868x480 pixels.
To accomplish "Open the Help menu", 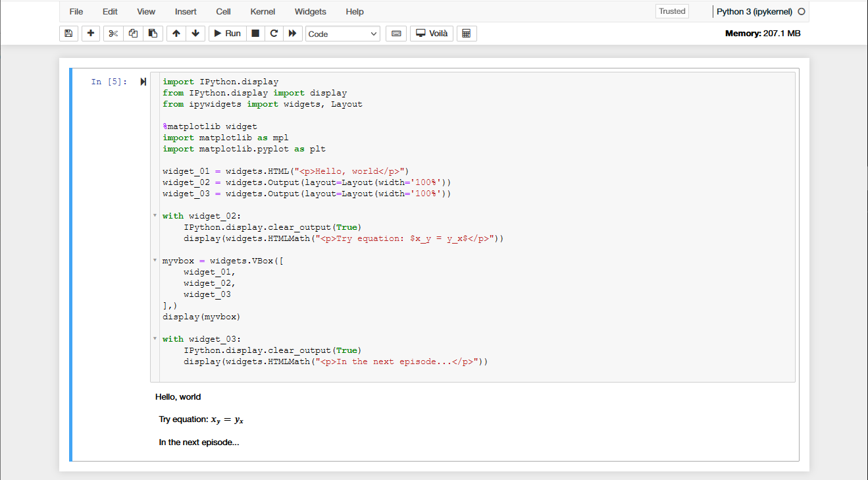I will coord(355,12).
